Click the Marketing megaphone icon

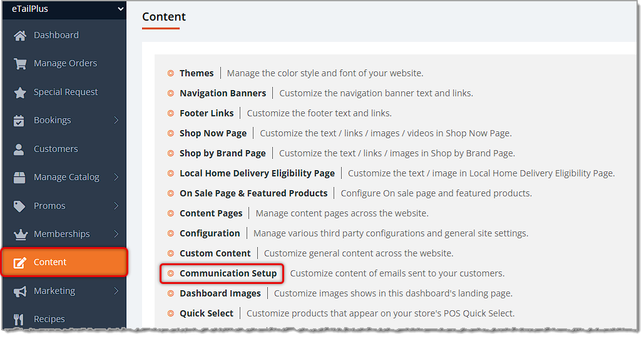tap(20, 291)
